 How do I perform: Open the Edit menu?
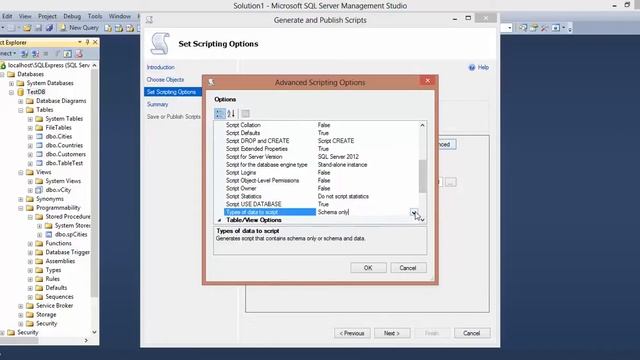pyautogui.click(x=7, y=16)
